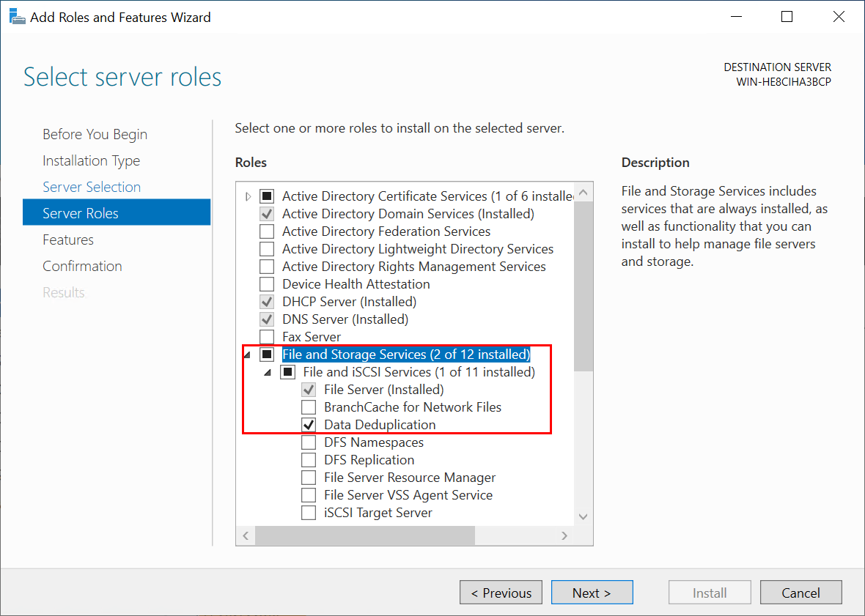The height and width of the screenshot is (616, 865).
Task: Return to Installation Type step
Action: 91,160
